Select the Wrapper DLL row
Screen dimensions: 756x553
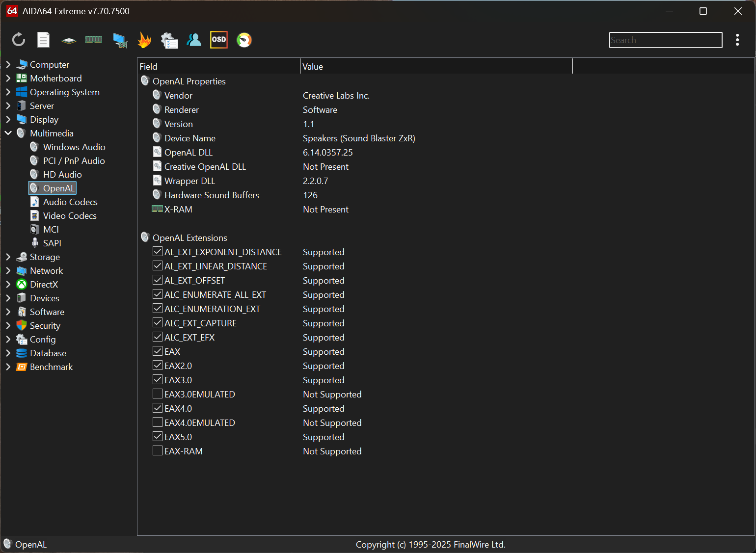pyautogui.click(x=445, y=181)
